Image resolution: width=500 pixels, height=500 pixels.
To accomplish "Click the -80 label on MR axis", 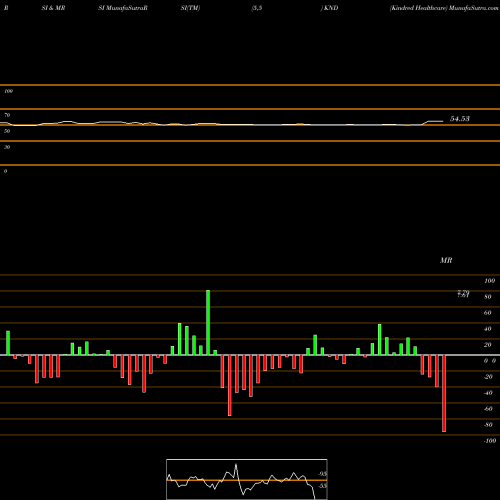I will (488, 425).
